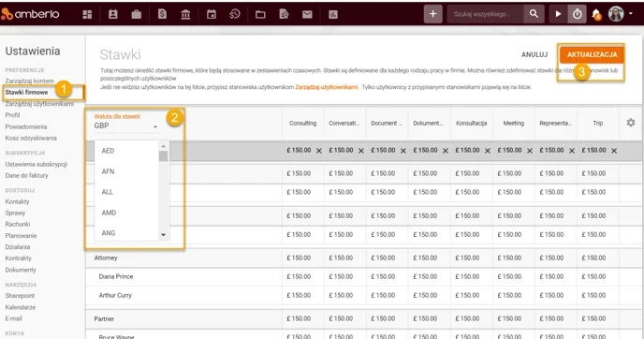Open Kalendarze under Narzędzia

point(21,307)
